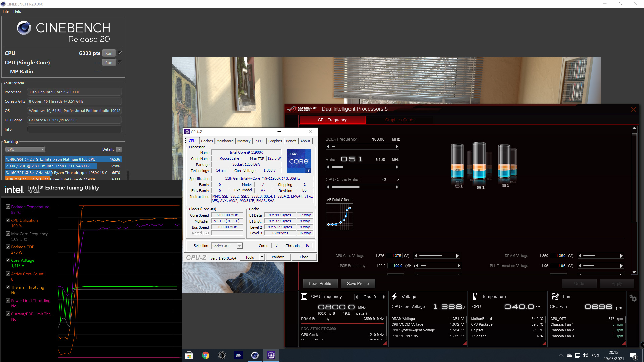Image resolution: width=644 pixels, height=362 pixels.
Task: Open the Bench tab in CPU-Z
Action: 291,141
